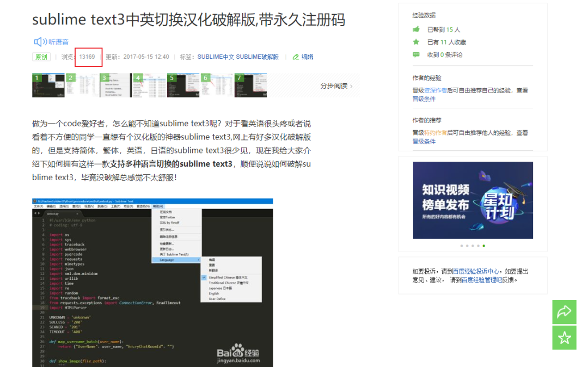Image resolution: width=588 pixels, height=367 pixels.
Task: Click step 1 preview thumbnail
Action: (48, 85)
